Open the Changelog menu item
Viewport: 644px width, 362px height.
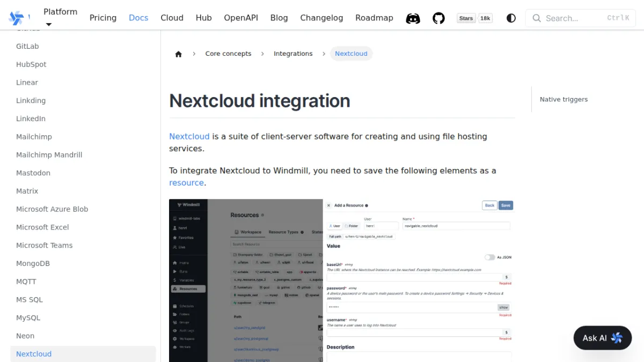[x=321, y=18]
